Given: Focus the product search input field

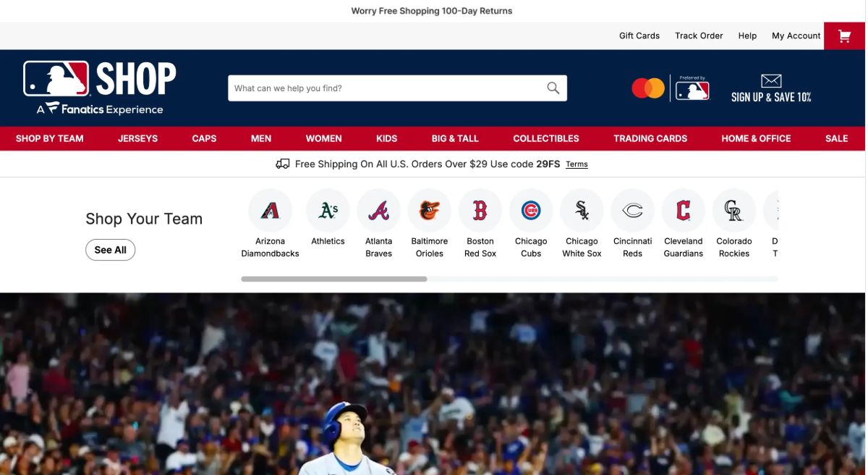Looking at the screenshot, I should (387, 88).
